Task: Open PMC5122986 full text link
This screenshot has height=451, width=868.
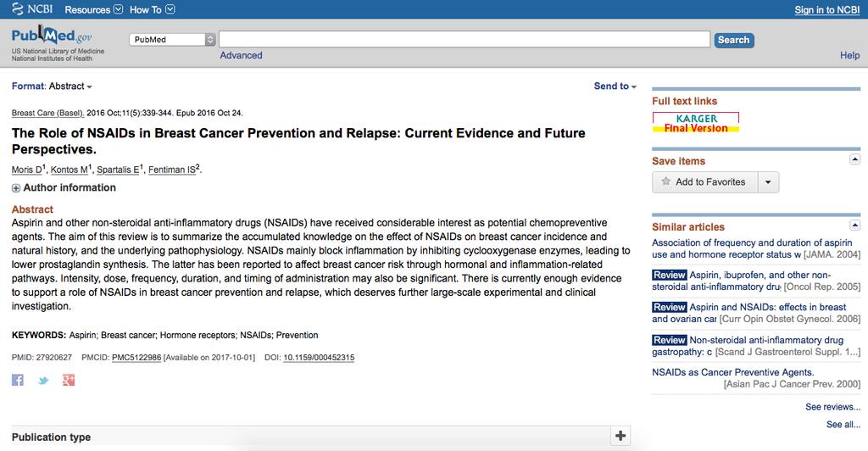Action: point(136,358)
